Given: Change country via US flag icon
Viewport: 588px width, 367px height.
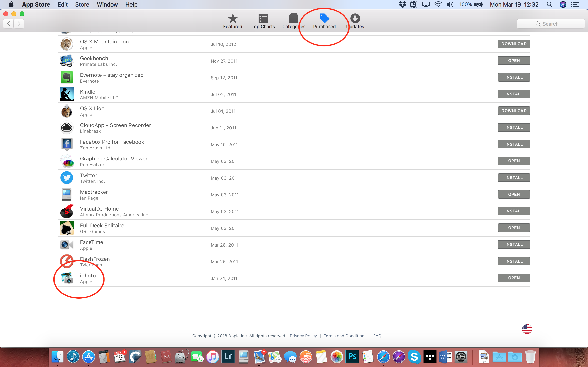Looking at the screenshot, I should [x=527, y=329].
